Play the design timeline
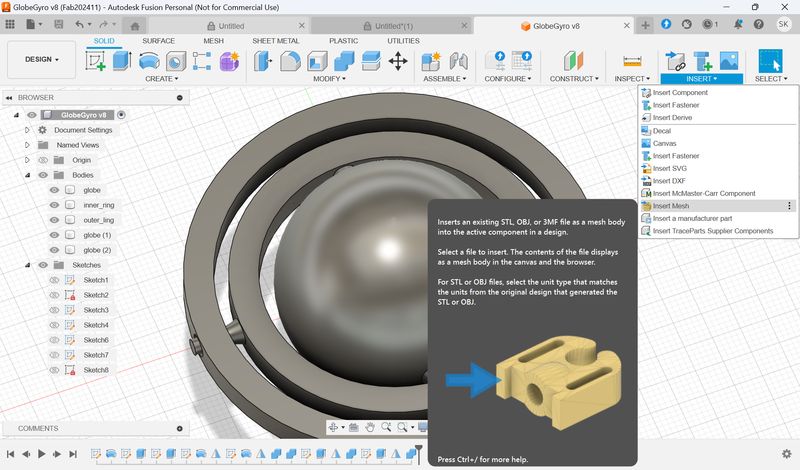800x470 pixels. click(42, 454)
